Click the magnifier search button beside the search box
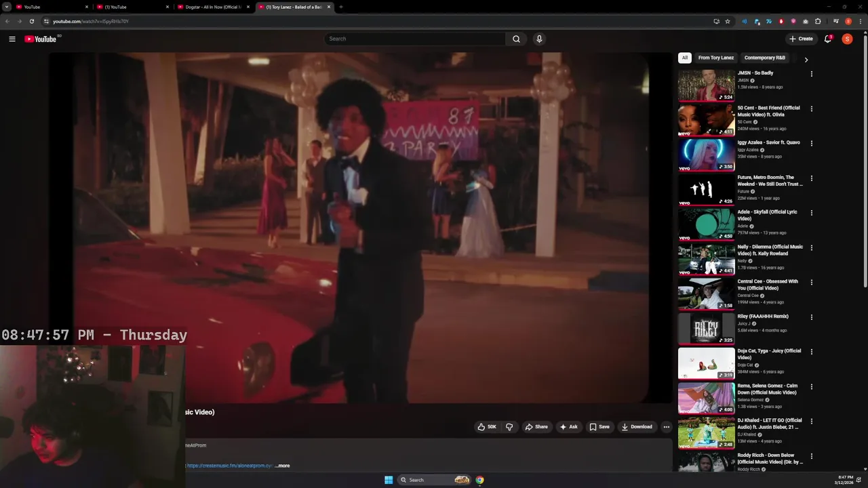 tap(516, 39)
